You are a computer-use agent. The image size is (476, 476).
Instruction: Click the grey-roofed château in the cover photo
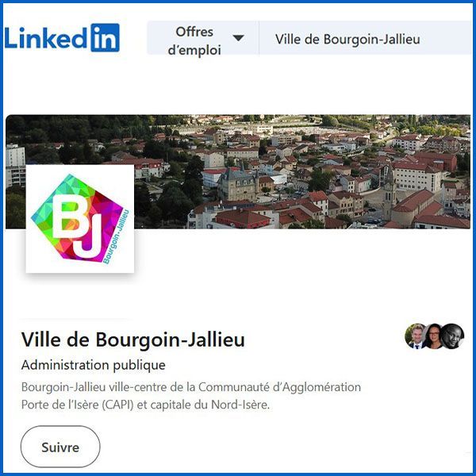coord(239,183)
